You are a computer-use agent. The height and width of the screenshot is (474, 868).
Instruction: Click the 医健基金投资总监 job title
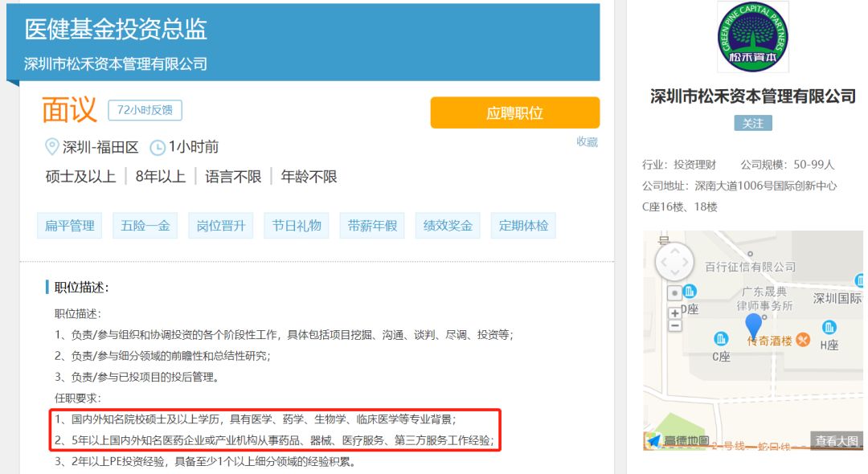point(116,29)
